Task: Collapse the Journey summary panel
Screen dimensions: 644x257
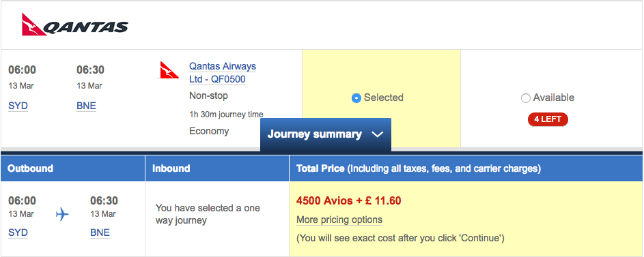Action: tap(326, 134)
